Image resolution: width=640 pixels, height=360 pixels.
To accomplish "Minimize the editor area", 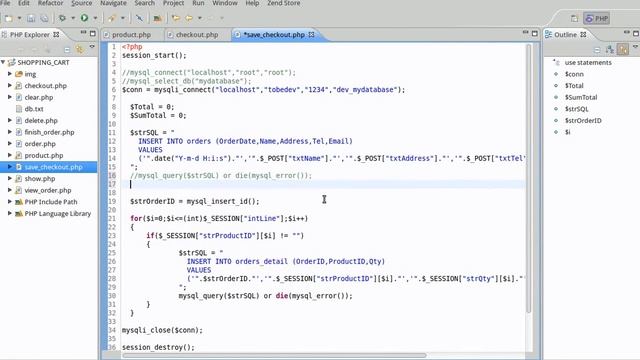I will pos(525,33).
